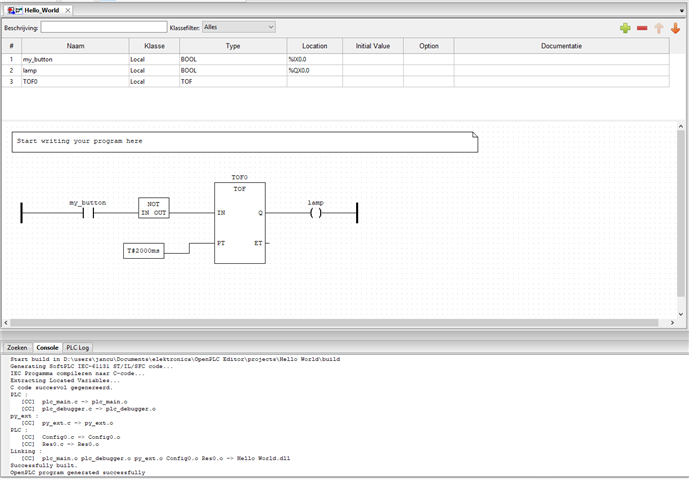The image size is (689, 480).
Task: Move variable down with orange down arrow
Action: coord(675,28)
